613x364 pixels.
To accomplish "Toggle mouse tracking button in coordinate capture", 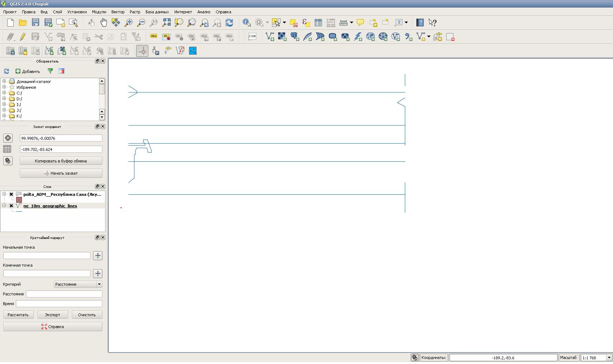I will click(x=8, y=161).
